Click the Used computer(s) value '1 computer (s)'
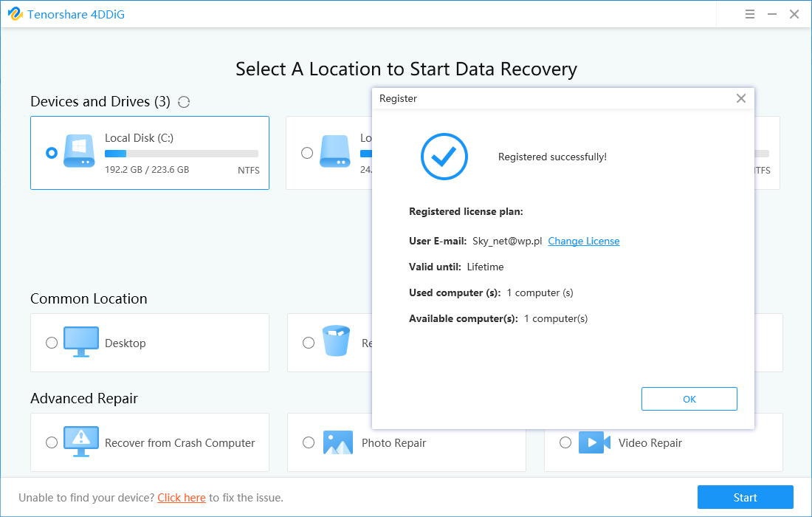 (540, 292)
